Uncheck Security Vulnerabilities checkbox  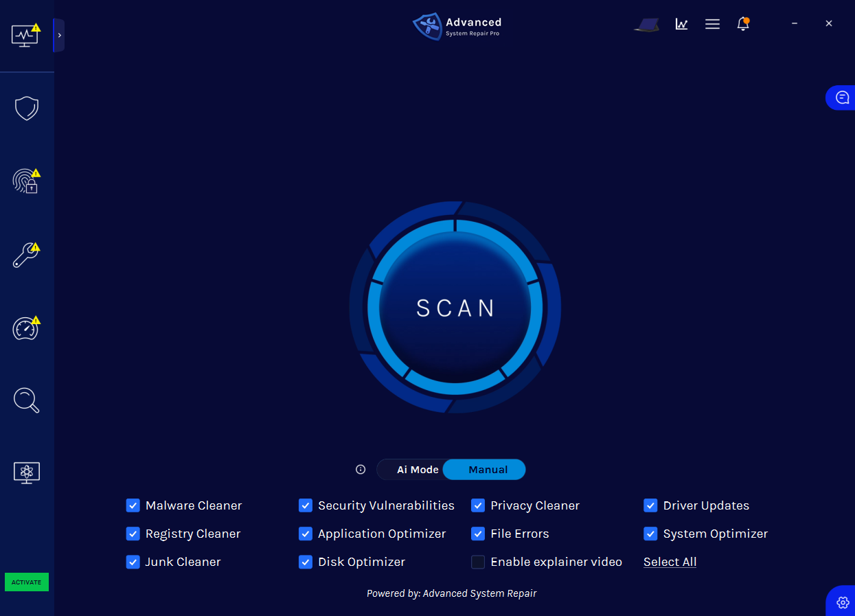coord(306,505)
